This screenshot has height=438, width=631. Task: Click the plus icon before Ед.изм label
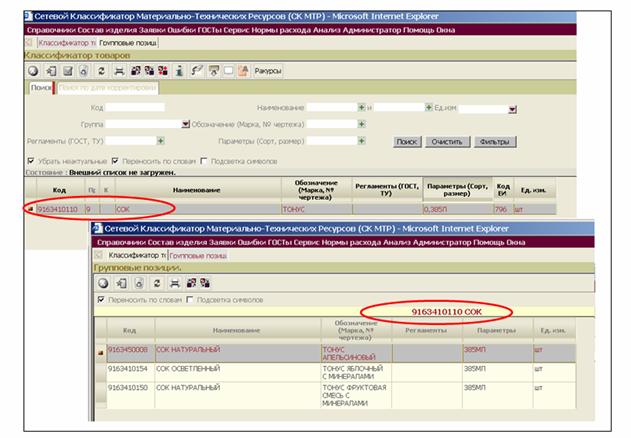point(429,107)
